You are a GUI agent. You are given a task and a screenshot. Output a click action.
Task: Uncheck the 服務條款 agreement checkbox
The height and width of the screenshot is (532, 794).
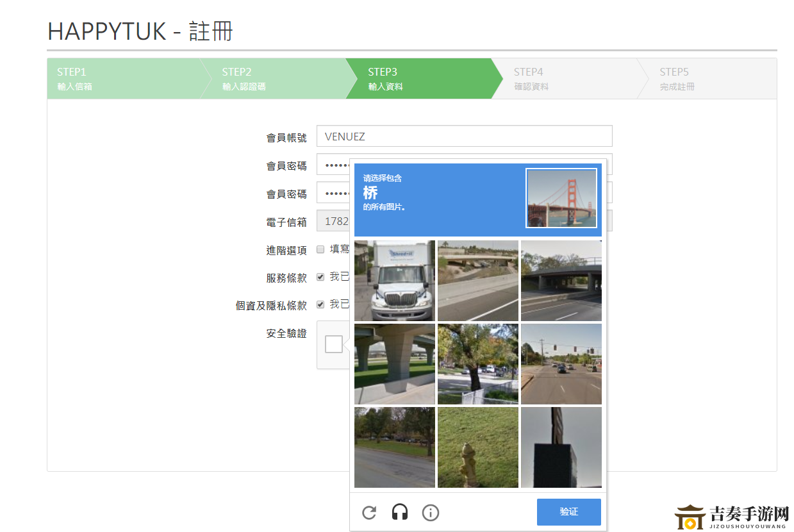[x=320, y=277]
